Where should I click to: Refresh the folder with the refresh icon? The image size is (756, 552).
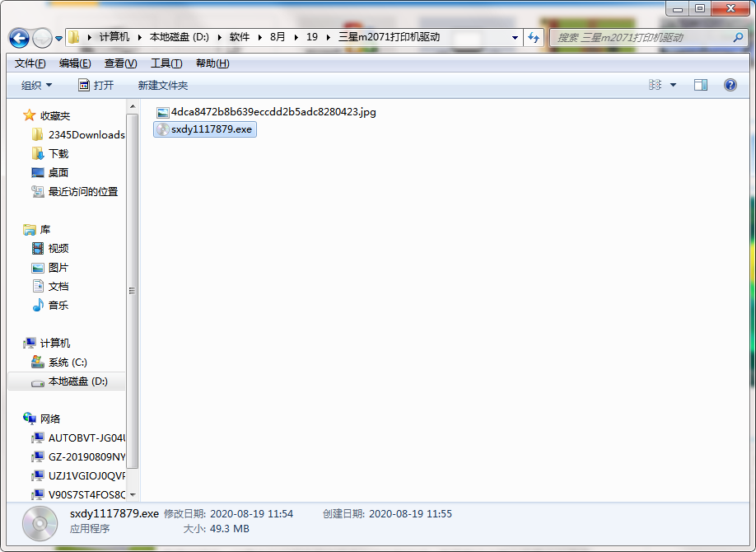click(x=534, y=38)
